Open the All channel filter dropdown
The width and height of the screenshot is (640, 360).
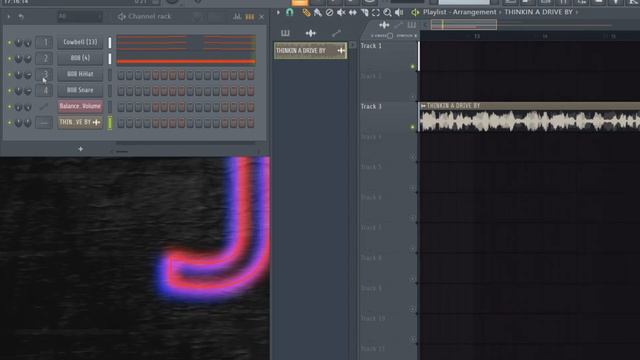point(80,17)
